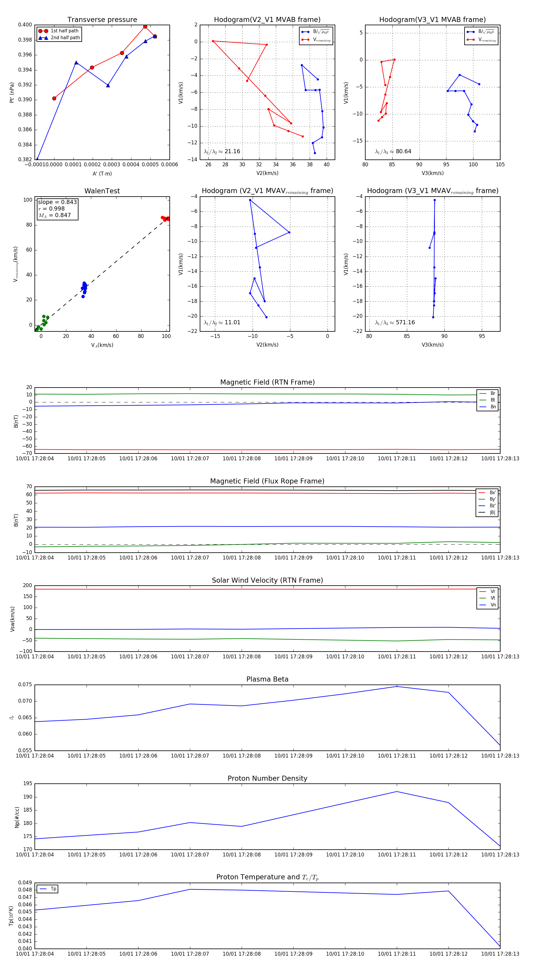Click the 'Plasma Beta' plot title
The height and width of the screenshot is (980, 535).
pyautogui.click(x=267, y=679)
